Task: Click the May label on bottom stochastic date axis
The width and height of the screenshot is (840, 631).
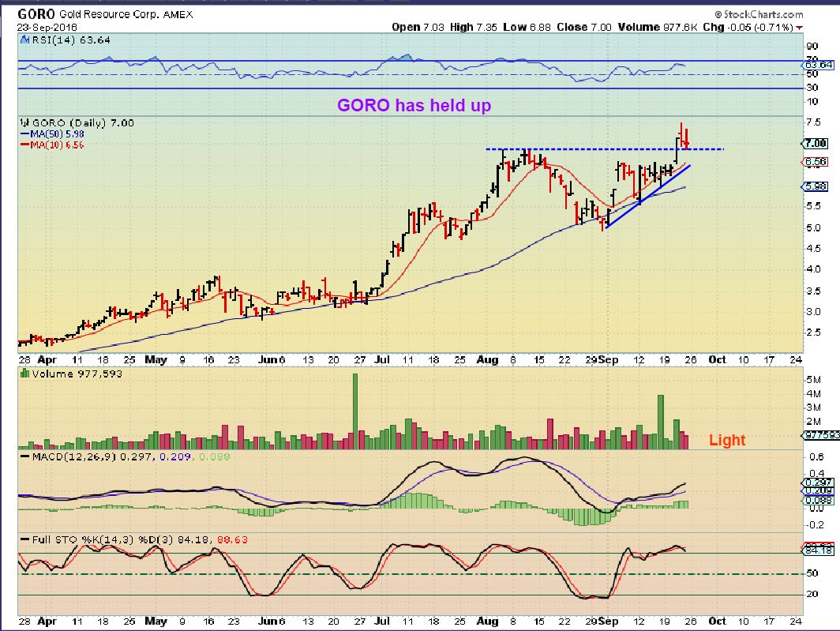Action: tap(156, 621)
